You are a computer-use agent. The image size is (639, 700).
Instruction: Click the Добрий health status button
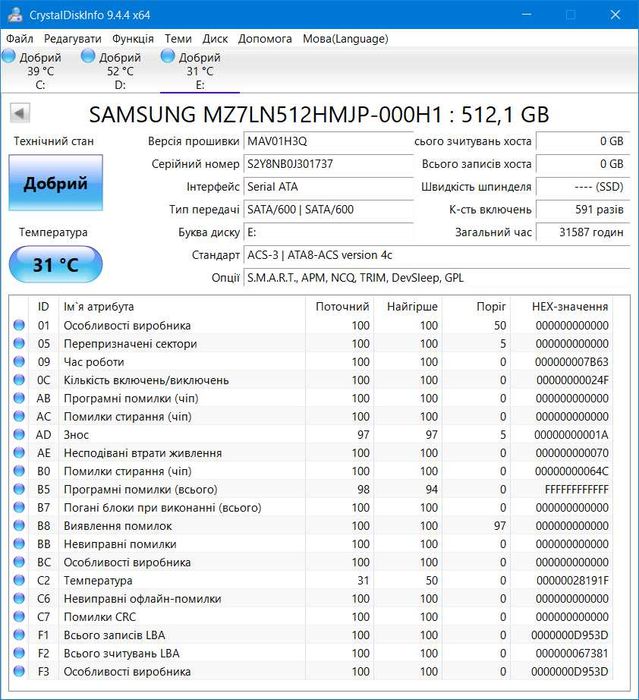[x=56, y=183]
